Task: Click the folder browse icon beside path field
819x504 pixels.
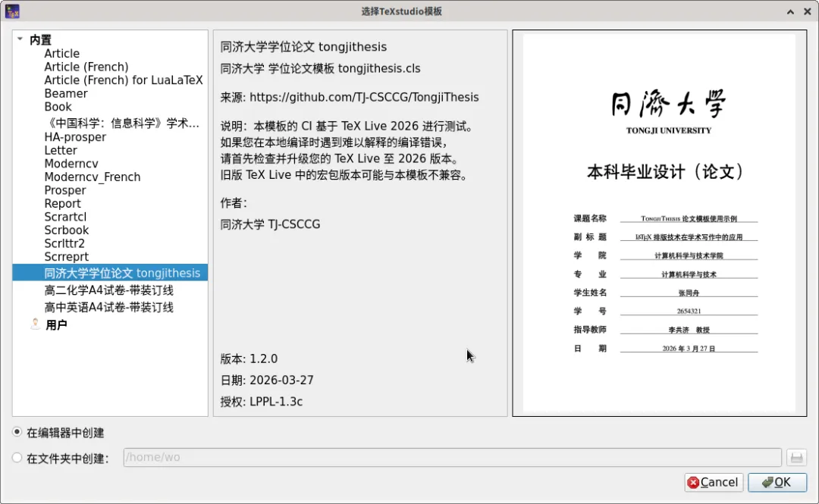Action: (796, 458)
